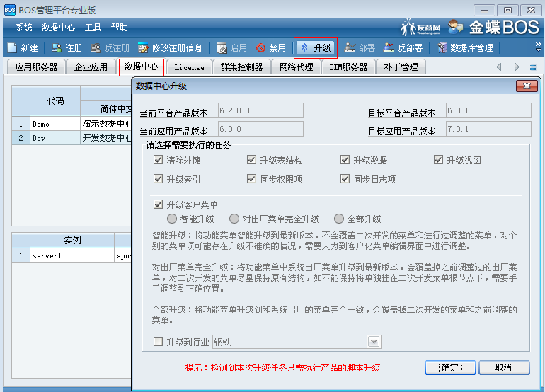Click the 新建 toolbar icon

pos(12,48)
